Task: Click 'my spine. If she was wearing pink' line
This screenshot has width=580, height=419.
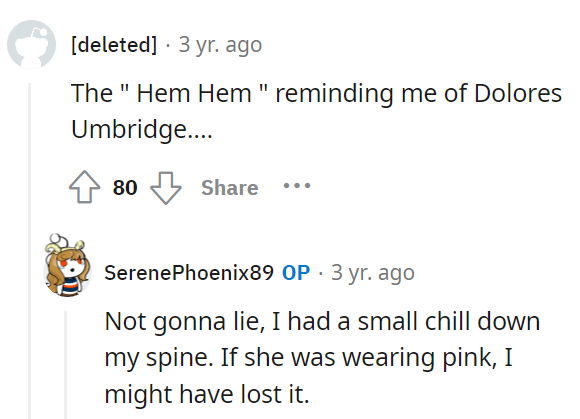Action: (308, 358)
